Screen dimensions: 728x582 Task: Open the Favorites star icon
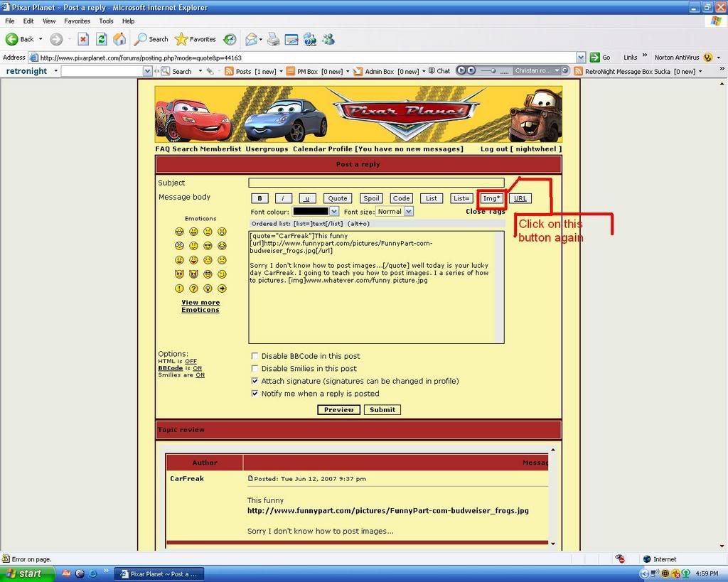[181, 39]
